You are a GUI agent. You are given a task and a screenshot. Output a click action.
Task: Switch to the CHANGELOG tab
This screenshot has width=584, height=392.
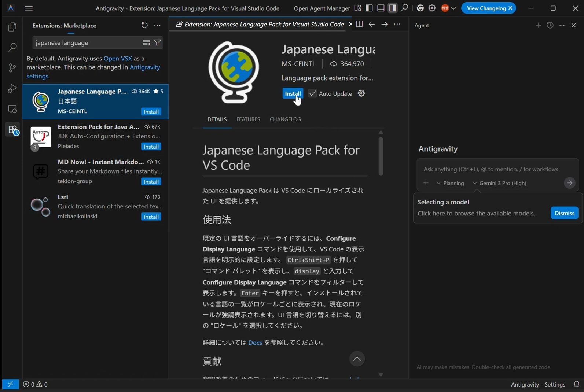285,119
